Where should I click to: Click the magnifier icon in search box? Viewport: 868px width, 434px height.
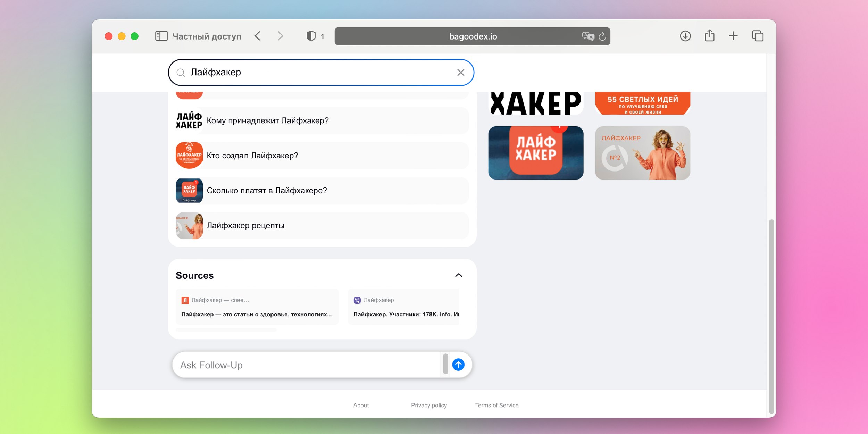point(181,73)
